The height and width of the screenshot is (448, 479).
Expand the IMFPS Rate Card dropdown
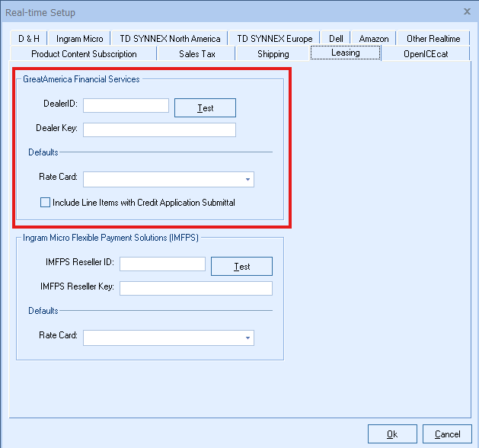(247, 338)
